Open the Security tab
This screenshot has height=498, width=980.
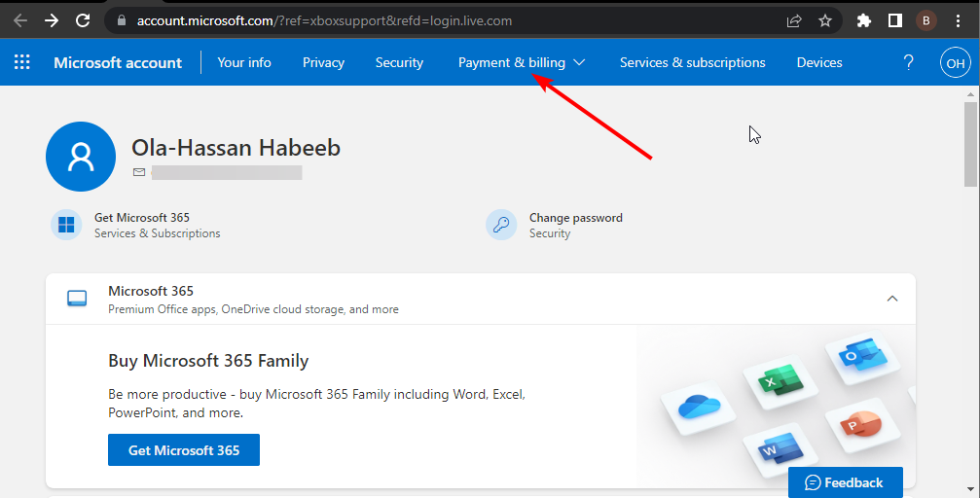pos(399,62)
